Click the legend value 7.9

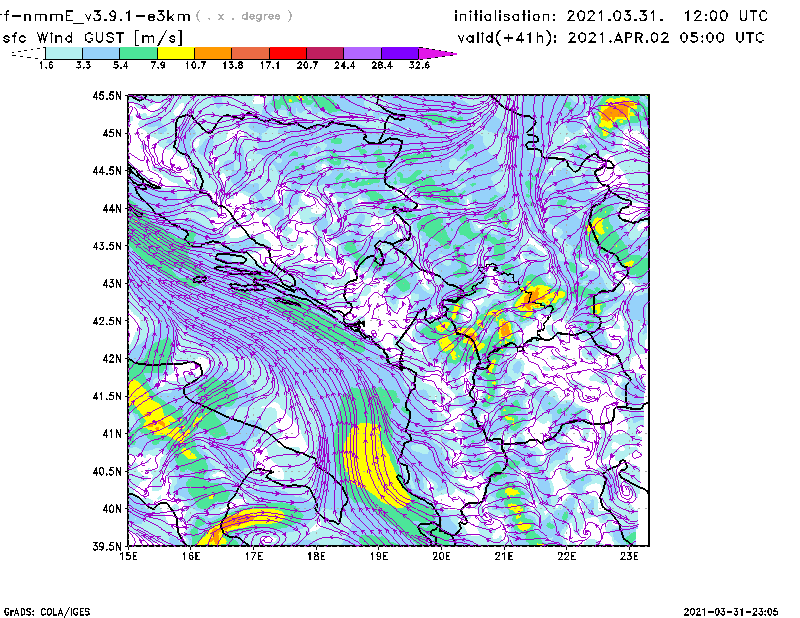[158, 65]
